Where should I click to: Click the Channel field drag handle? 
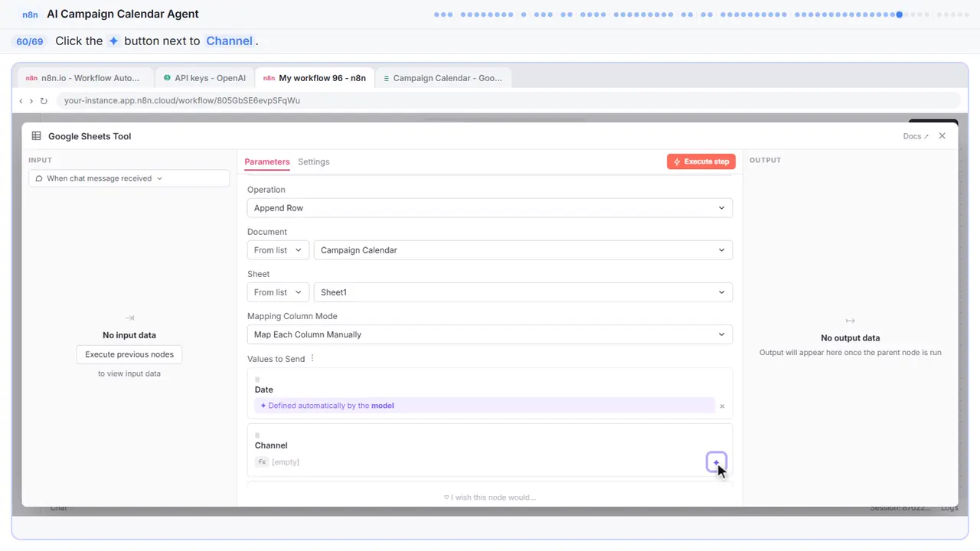coord(257,435)
